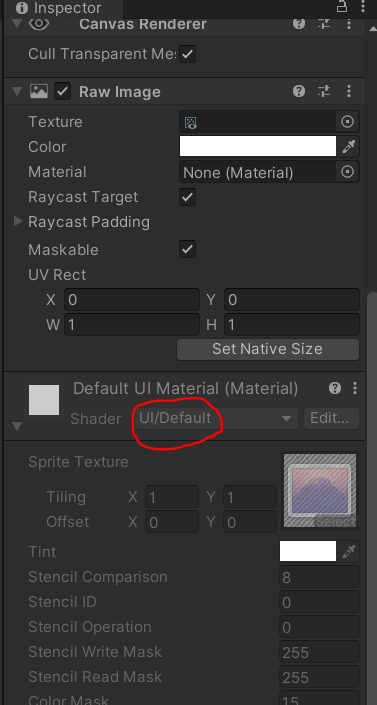The height and width of the screenshot is (705, 377).
Task: Open Raw Image three-dot context menu
Action: point(349,92)
